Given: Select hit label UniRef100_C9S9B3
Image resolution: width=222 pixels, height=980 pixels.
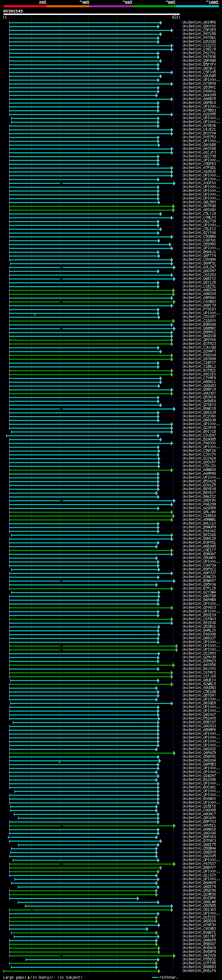Looking at the screenshot, I should (199, 929).
